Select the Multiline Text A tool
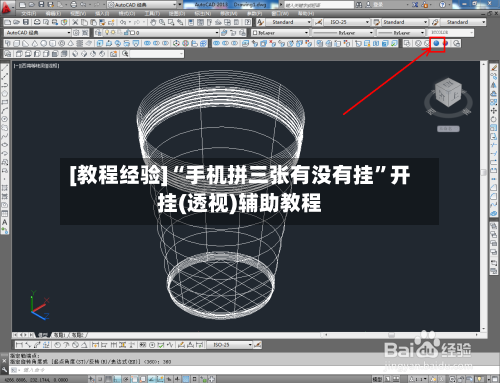Image resolution: width=500 pixels, height=383 pixels. point(5,222)
